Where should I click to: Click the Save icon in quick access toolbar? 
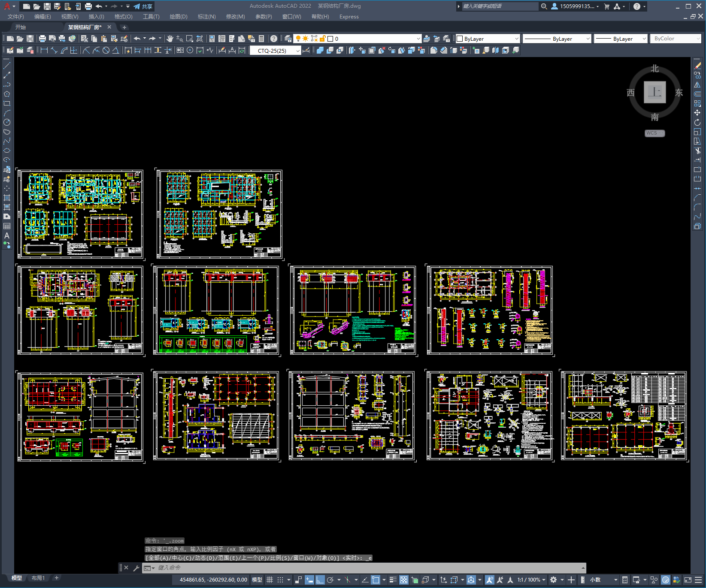pos(47,6)
